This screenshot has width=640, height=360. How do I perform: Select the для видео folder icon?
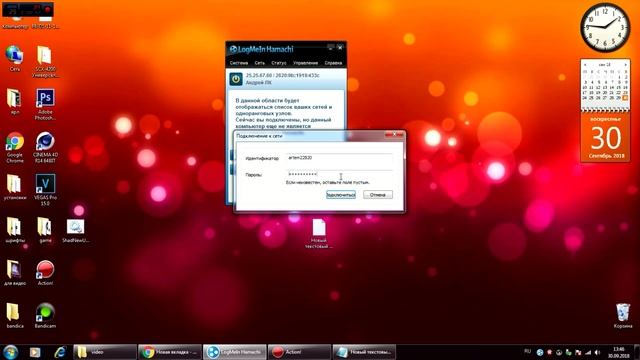click(x=15, y=273)
